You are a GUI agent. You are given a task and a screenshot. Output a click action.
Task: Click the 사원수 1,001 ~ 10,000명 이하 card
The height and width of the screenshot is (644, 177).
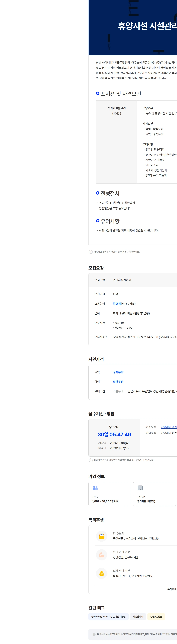(110, 494)
